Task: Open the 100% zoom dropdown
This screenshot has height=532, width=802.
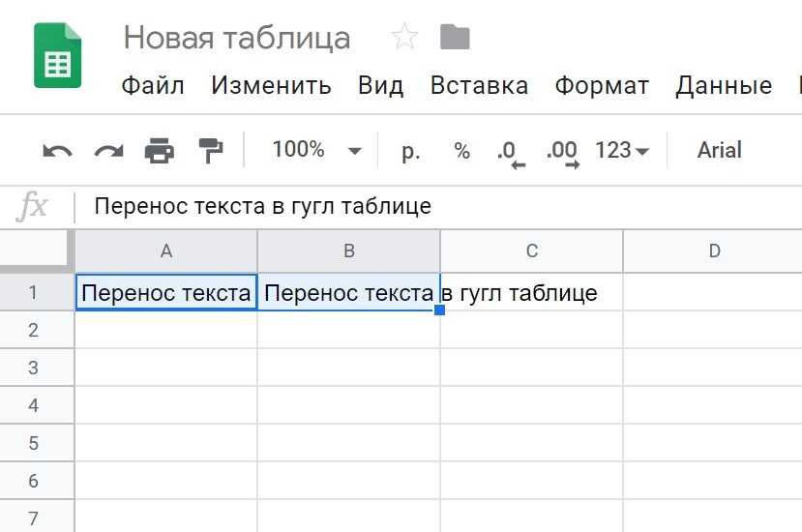Action: (x=316, y=150)
